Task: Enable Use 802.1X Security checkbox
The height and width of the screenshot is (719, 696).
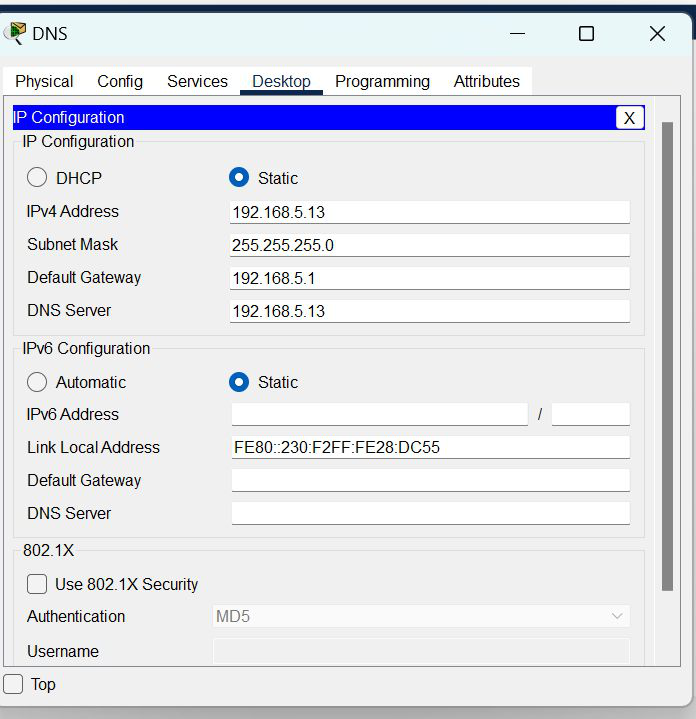Action: [x=37, y=584]
